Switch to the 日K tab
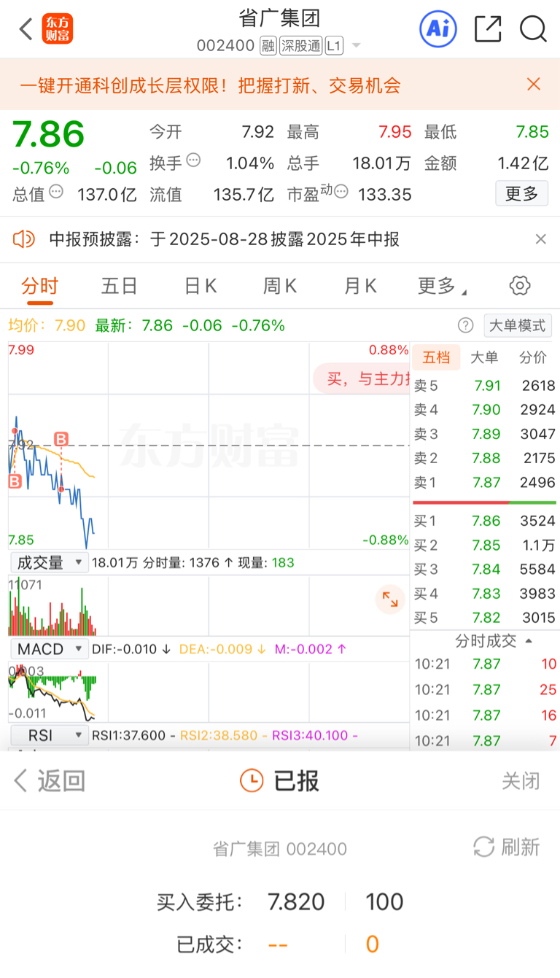 coord(201,286)
